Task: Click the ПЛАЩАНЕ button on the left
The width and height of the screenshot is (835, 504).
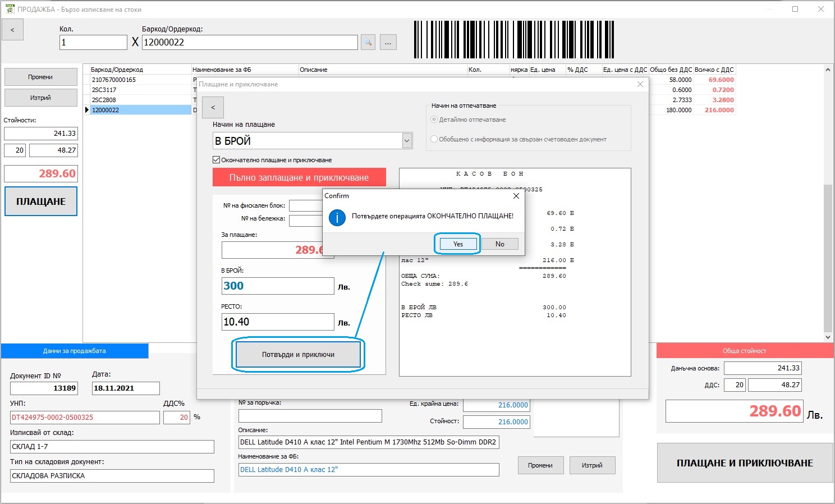Action: pos(41,201)
